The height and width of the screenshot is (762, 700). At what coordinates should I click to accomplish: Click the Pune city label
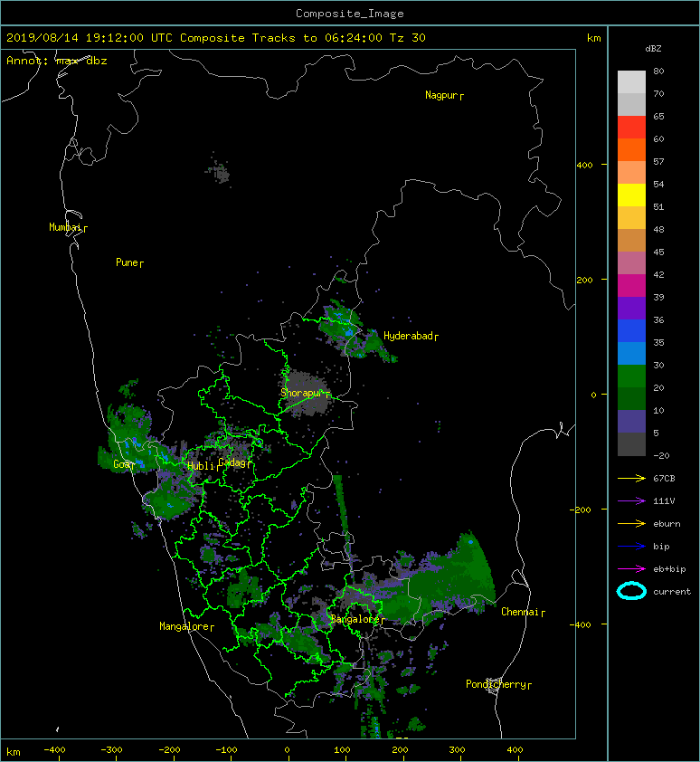[x=129, y=263]
